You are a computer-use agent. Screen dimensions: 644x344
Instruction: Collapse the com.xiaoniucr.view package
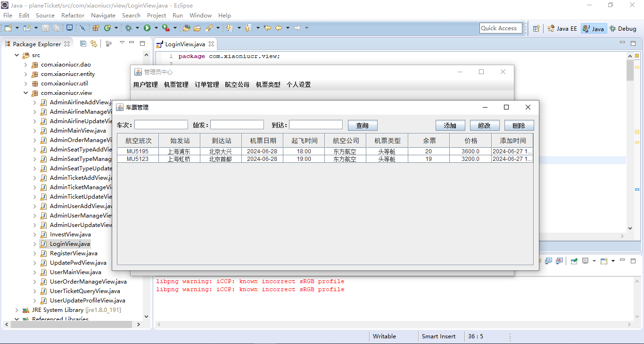[x=26, y=93]
